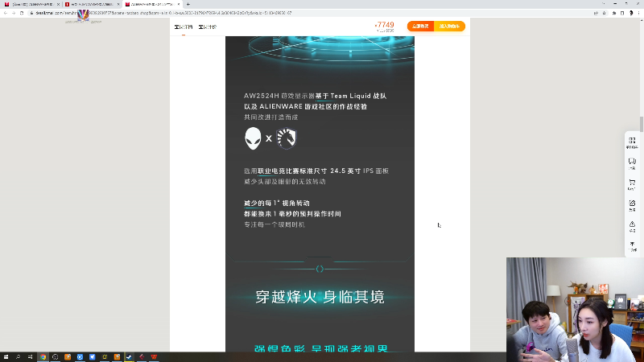This screenshot has width=644, height=362.
Task: Close the active third browser tab
Action: (x=179, y=4)
